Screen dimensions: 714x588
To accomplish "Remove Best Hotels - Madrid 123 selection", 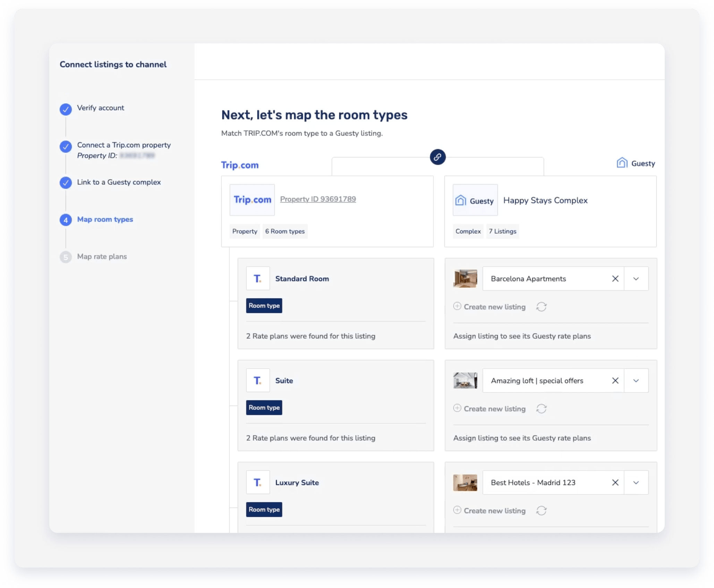I will pyautogui.click(x=615, y=483).
